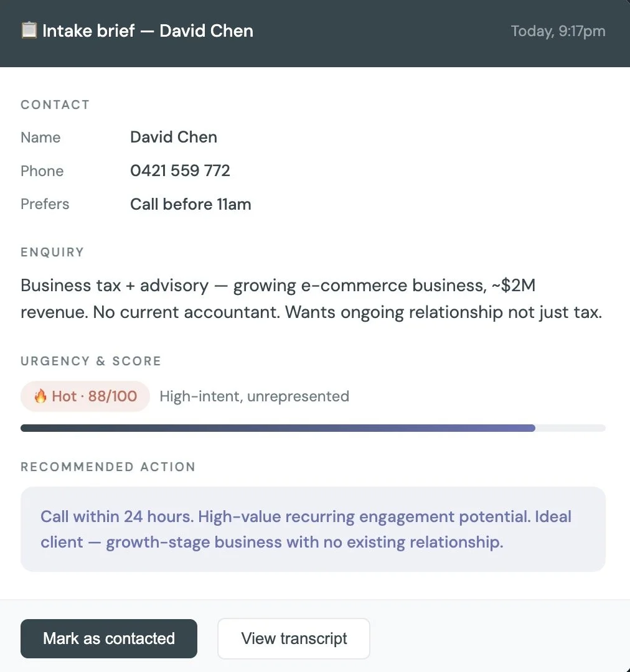Select the Hot 88/100 score badge
630x672 pixels.
pyautogui.click(x=85, y=396)
